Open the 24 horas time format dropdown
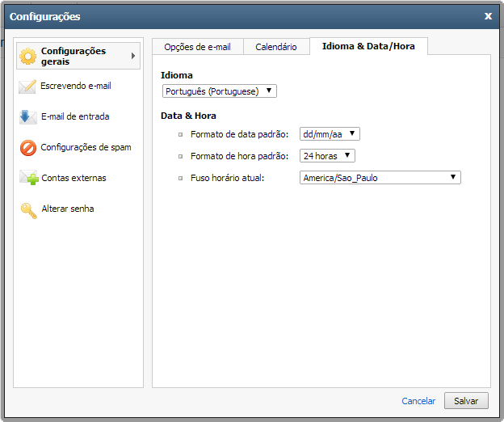Viewport: 504px width, 422px height. click(327, 156)
